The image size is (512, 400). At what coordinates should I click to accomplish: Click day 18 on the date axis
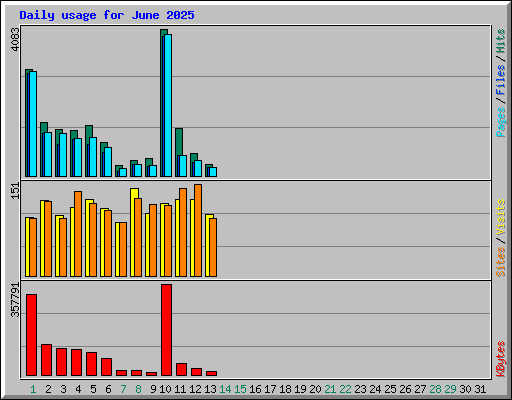[285, 389]
